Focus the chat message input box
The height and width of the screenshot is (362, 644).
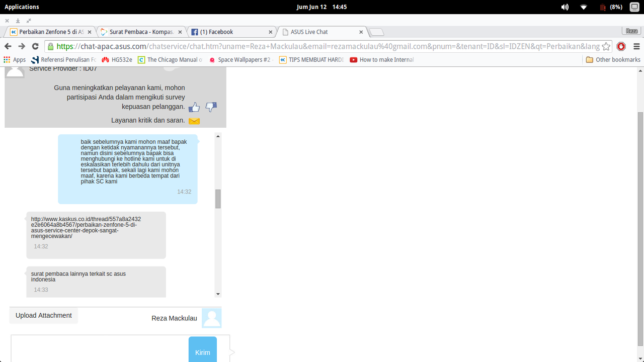pos(100,348)
